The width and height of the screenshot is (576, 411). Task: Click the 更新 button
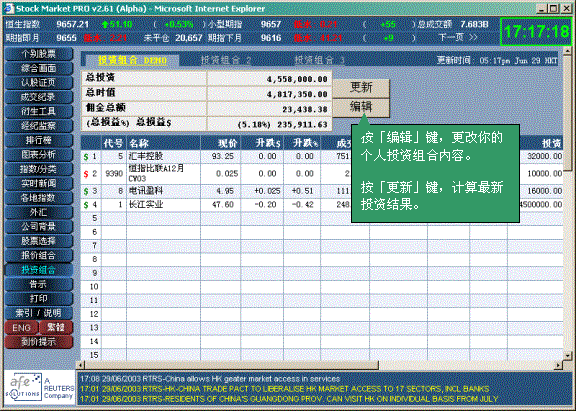(361, 88)
